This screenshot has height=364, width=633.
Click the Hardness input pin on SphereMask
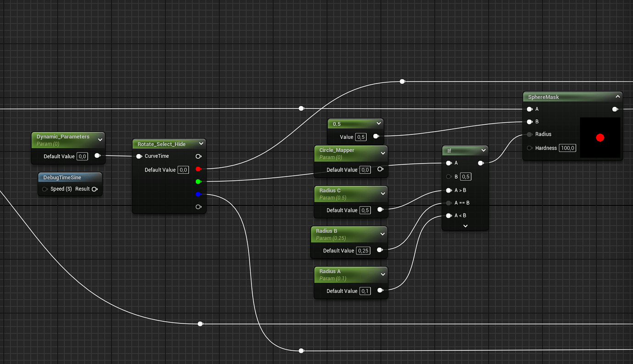(529, 148)
